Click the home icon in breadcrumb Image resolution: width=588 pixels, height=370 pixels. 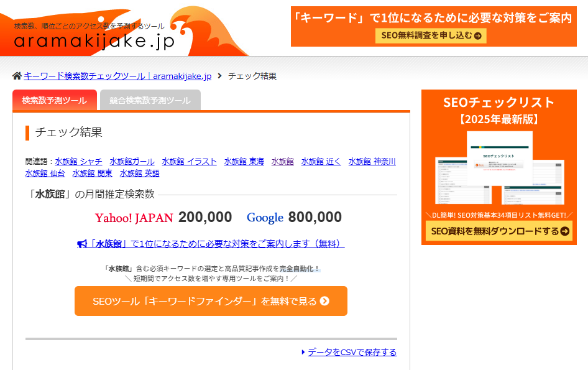click(17, 76)
